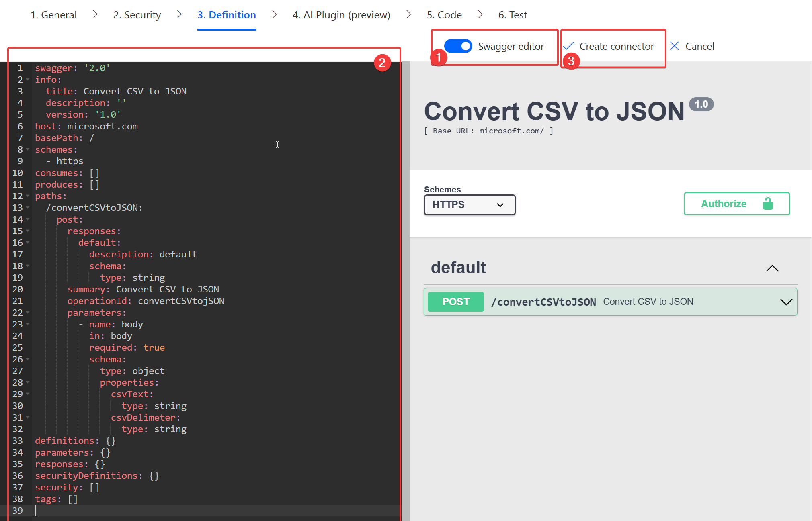Viewport: 812px width, 521px height.
Task: Click the chevron between Code and Test
Action: tap(480, 14)
